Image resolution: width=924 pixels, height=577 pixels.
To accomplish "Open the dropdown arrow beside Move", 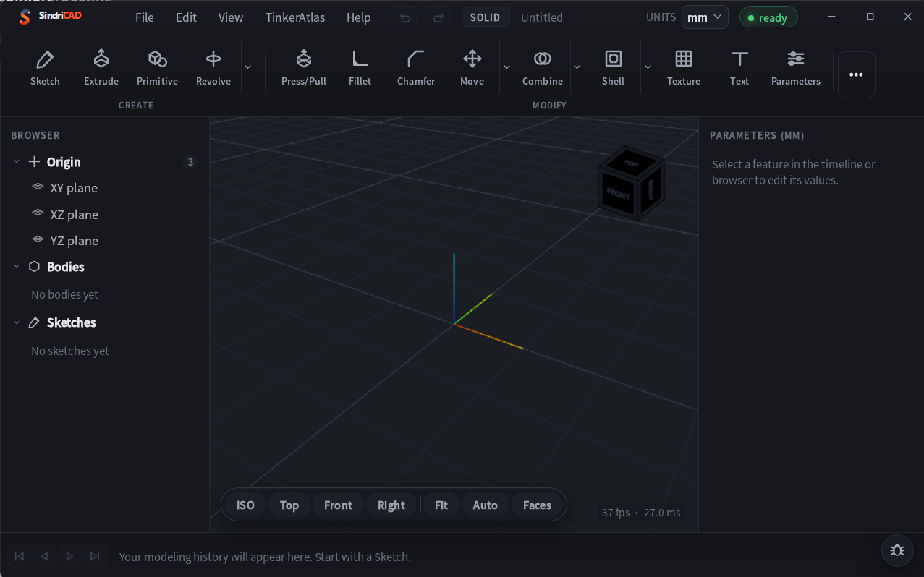I will pos(506,67).
